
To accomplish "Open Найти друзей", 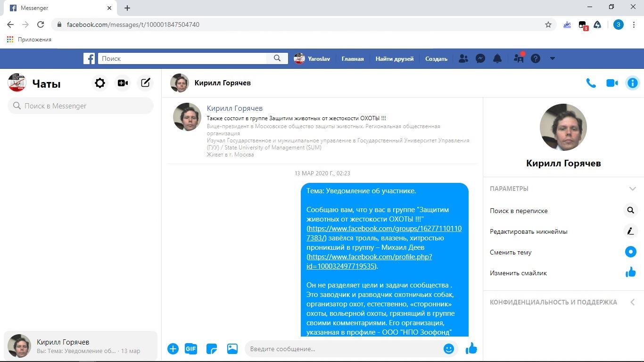I will [395, 59].
